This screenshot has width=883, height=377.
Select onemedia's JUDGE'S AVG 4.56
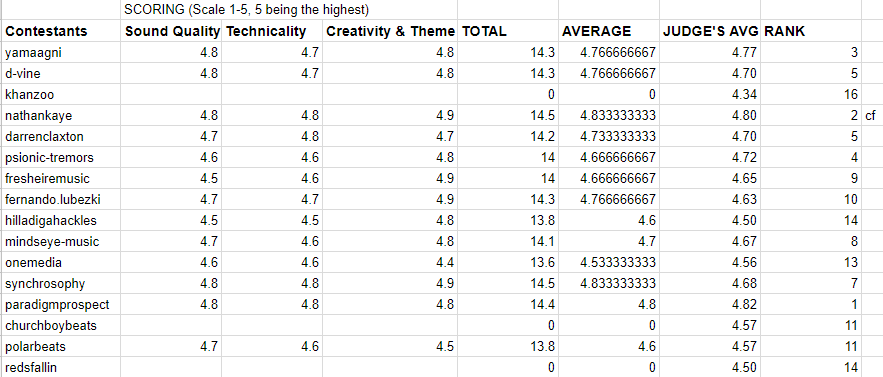[710, 263]
